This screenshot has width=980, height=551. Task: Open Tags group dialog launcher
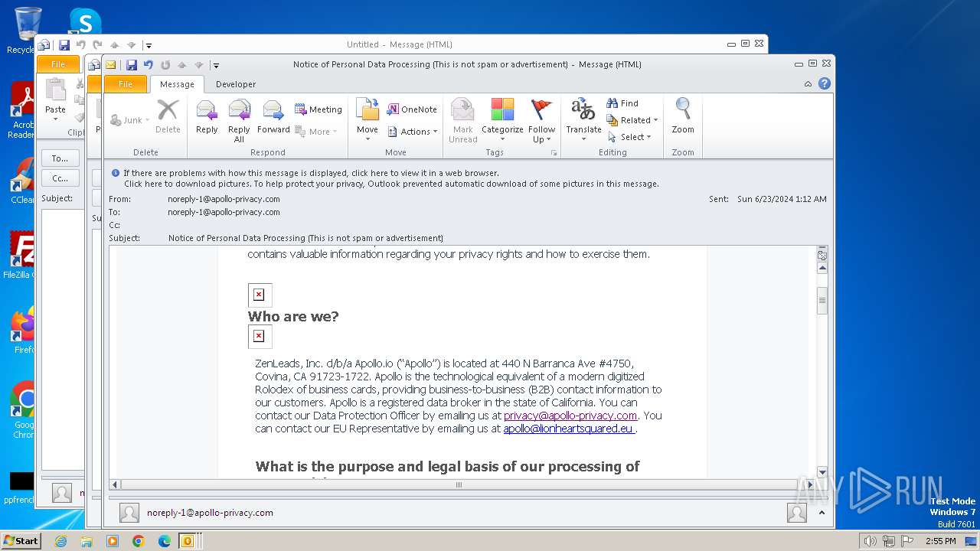coord(554,153)
